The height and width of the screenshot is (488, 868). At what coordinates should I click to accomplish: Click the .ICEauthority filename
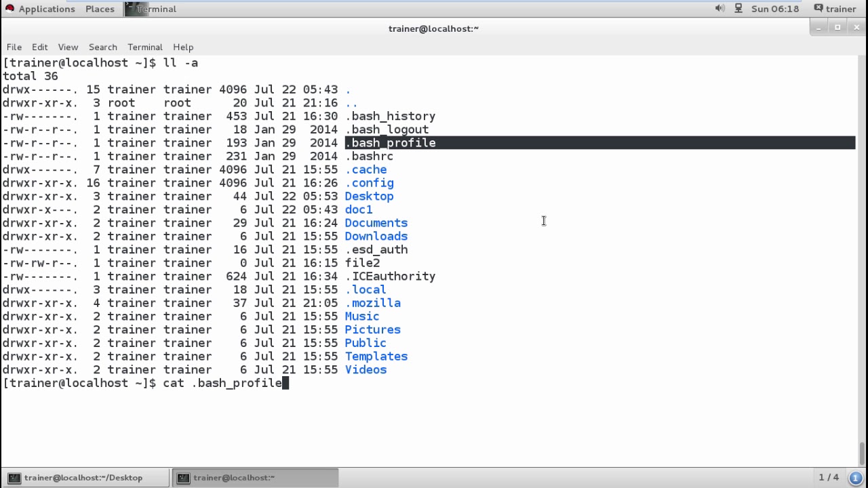391,276
